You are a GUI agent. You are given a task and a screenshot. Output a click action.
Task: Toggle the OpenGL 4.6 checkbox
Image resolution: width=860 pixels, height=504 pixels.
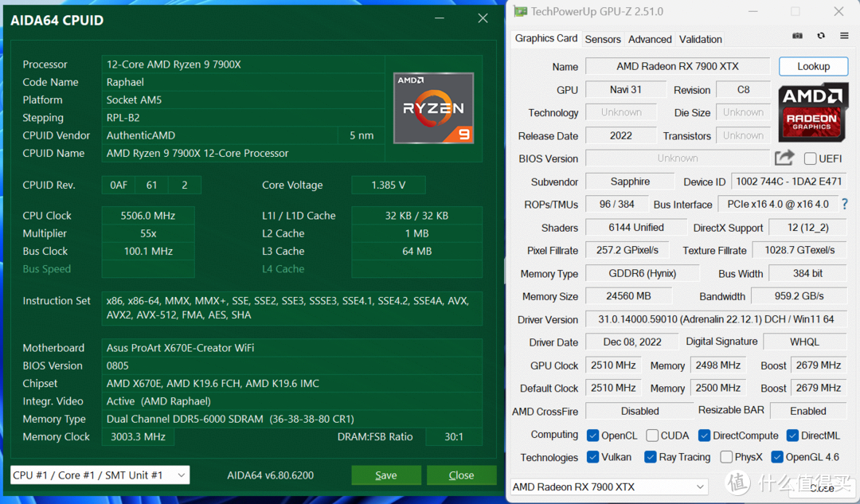(x=776, y=457)
